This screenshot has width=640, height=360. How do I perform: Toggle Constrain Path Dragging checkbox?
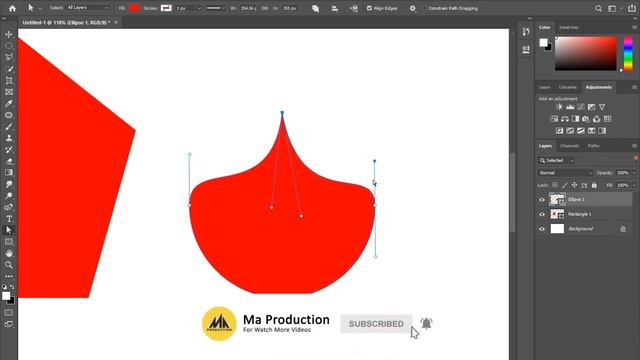pyautogui.click(x=424, y=8)
